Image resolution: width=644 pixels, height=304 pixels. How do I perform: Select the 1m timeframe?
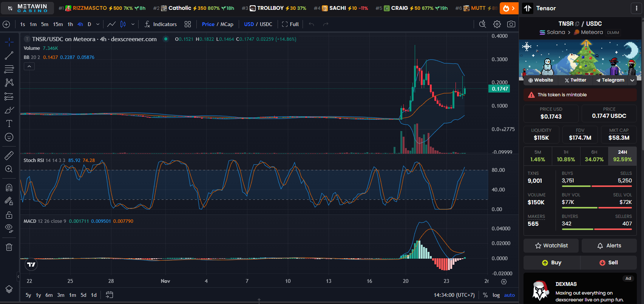[x=33, y=24]
